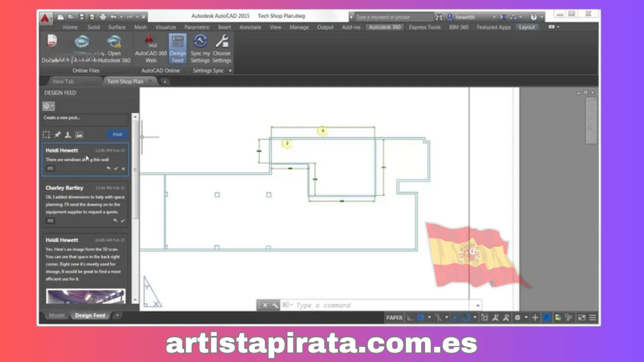Select the Layout ribbon tab
This screenshot has width=644, height=362.
tap(527, 27)
